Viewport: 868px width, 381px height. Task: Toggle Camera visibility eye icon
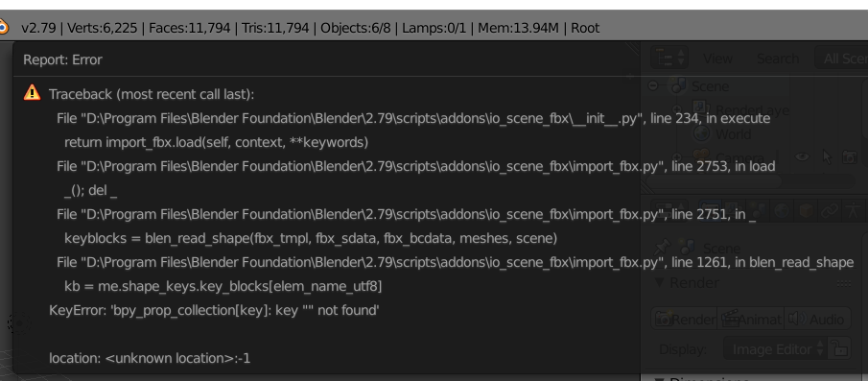pos(802,157)
